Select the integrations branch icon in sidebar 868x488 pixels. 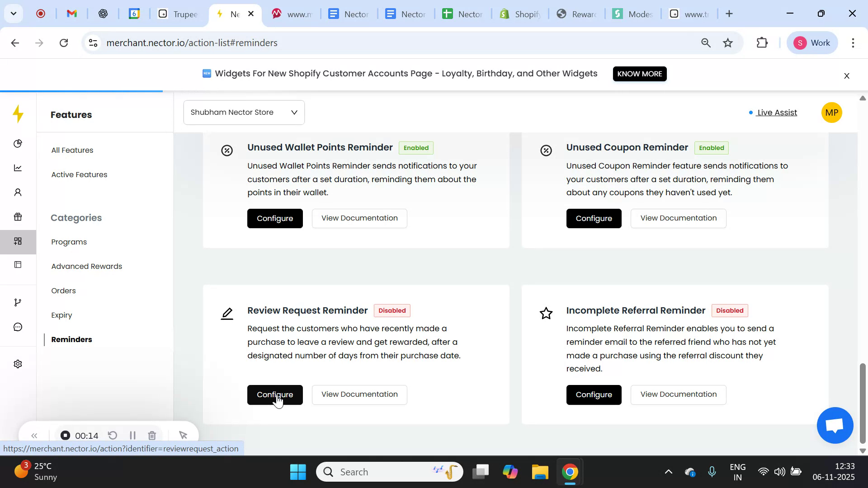(18, 302)
